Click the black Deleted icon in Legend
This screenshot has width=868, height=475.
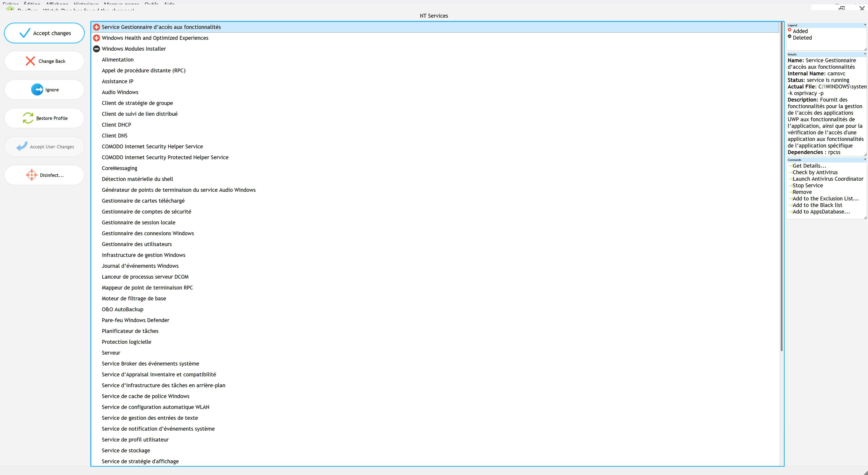tap(790, 36)
